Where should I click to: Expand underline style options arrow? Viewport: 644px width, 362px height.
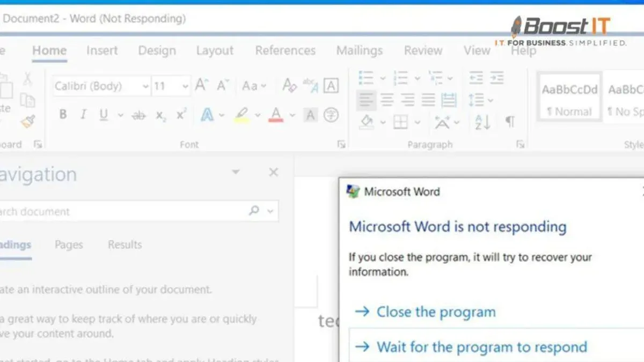click(120, 115)
